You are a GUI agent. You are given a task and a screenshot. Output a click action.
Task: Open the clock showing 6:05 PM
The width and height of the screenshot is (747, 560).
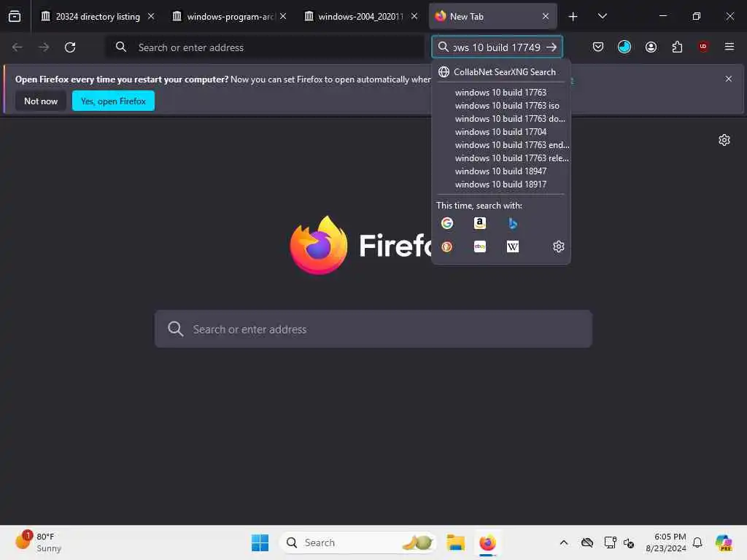(665, 542)
